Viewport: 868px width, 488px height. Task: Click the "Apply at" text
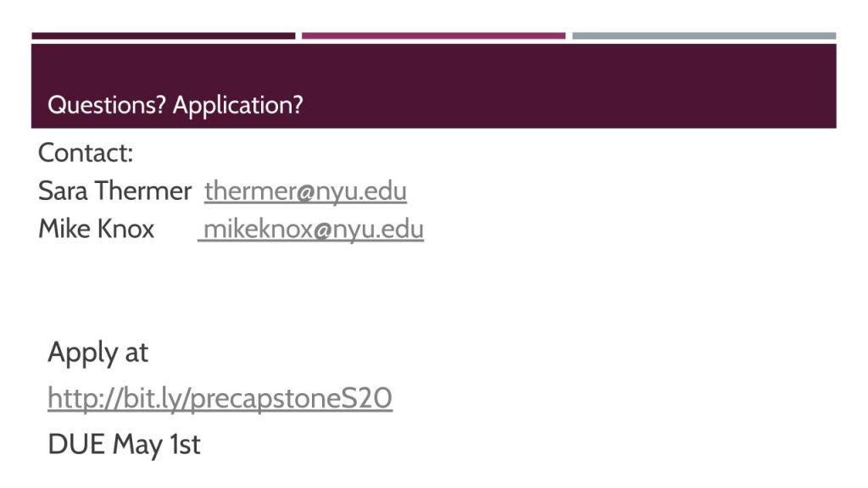coord(97,352)
